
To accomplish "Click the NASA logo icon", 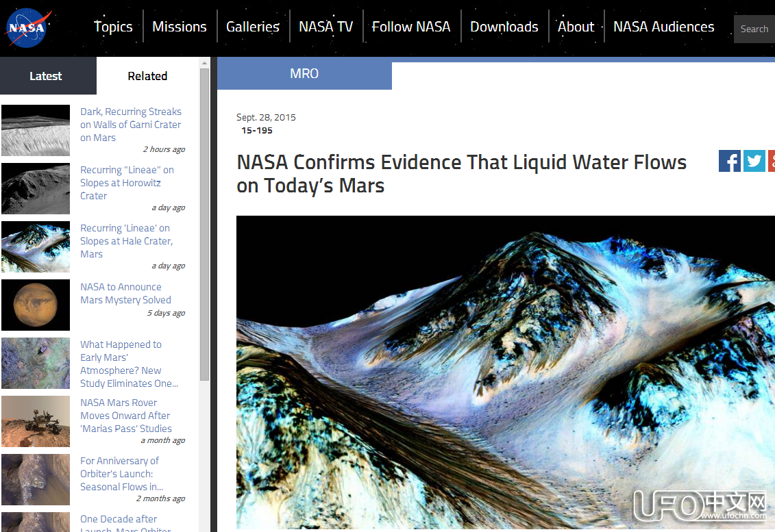I will [27, 27].
